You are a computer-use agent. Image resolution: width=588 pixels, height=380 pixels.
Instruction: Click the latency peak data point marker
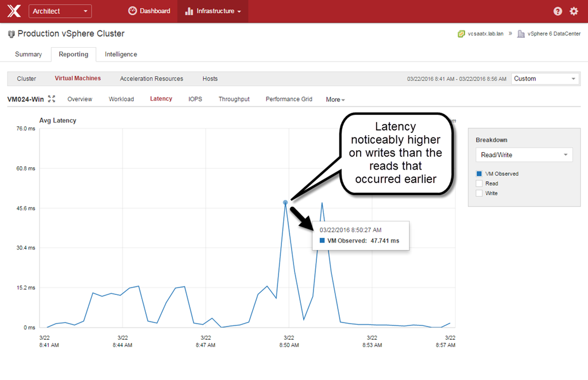(x=285, y=202)
